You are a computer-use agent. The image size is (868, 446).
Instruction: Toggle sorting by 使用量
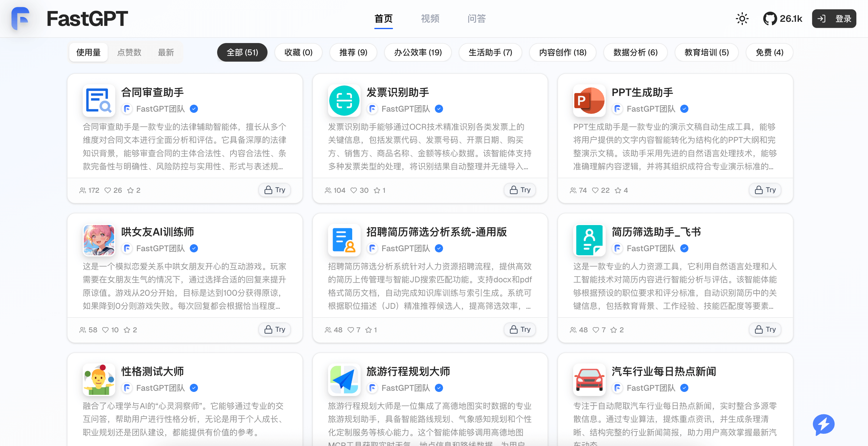88,52
